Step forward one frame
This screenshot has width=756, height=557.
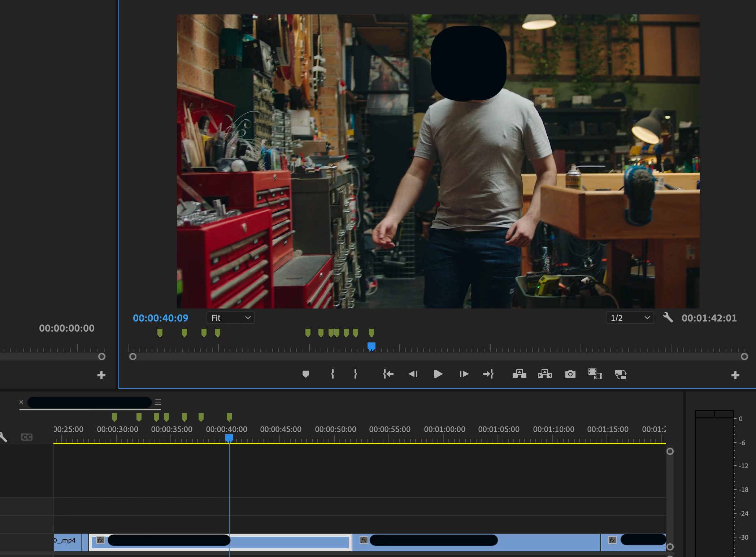click(x=464, y=374)
